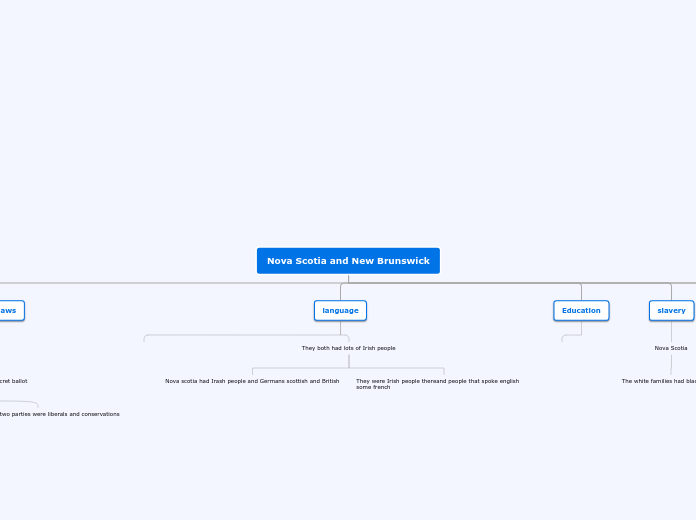Click text 'They both had lots of Irish people'
Image resolution: width=696 pixels, height=520 pixels.
tap(348, 348)
